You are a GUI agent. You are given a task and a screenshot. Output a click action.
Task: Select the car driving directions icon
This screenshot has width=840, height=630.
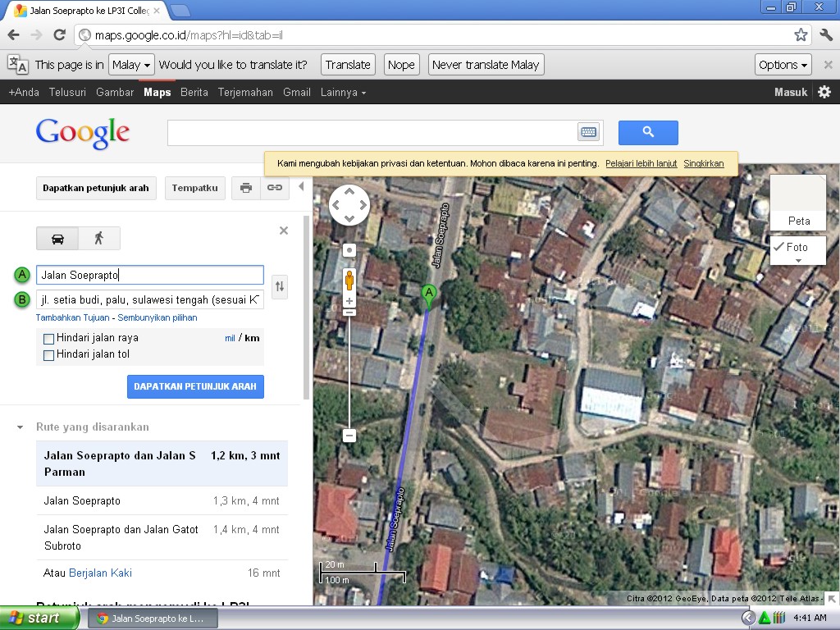pyautogui.click(x=56, y=238)
